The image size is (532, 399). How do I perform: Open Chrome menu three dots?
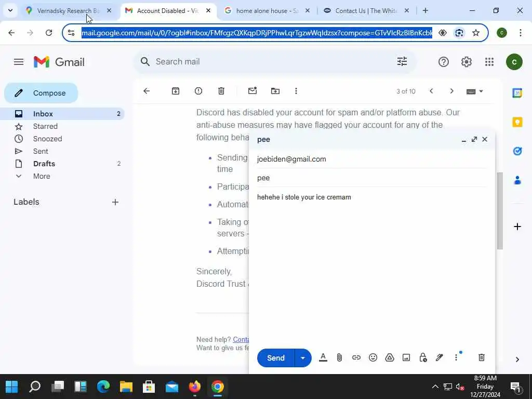pyautogui.click(x=520, y=33)
